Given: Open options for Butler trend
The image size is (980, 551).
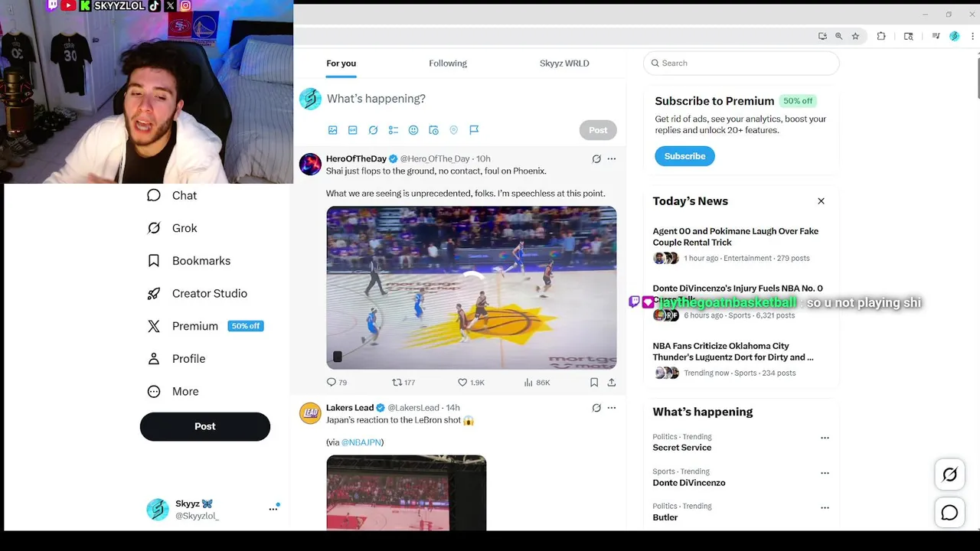Looking at the screenshot, I should click(825, 507).
